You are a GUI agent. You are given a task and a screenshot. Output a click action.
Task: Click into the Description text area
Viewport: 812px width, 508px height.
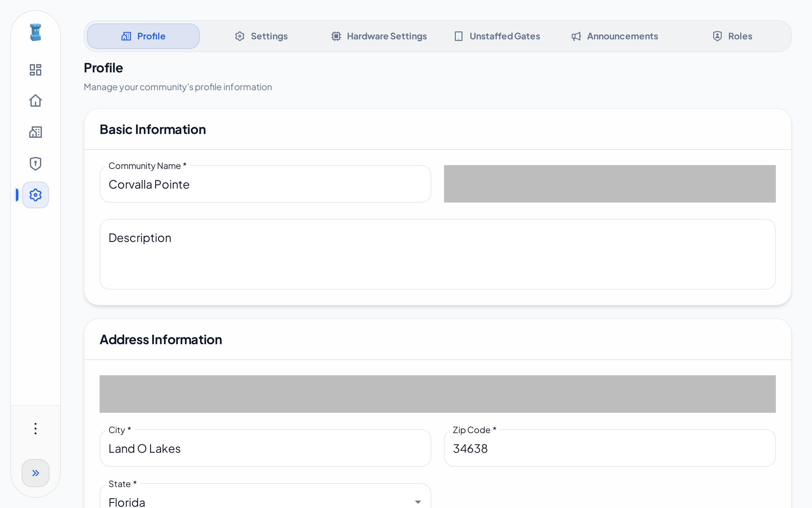click(x=437, y=254)
